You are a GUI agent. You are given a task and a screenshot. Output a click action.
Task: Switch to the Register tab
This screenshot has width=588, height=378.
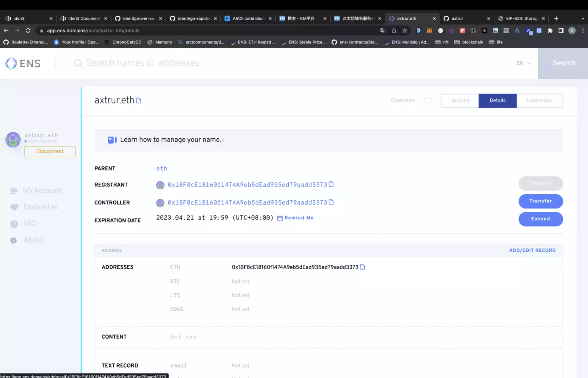click(460, 101)
